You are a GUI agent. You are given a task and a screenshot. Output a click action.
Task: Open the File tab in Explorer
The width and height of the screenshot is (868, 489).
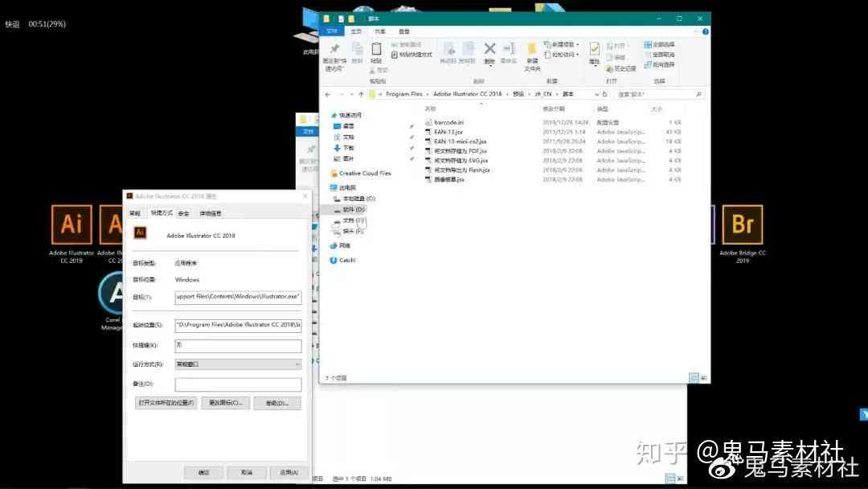click(x=332, y=31)
